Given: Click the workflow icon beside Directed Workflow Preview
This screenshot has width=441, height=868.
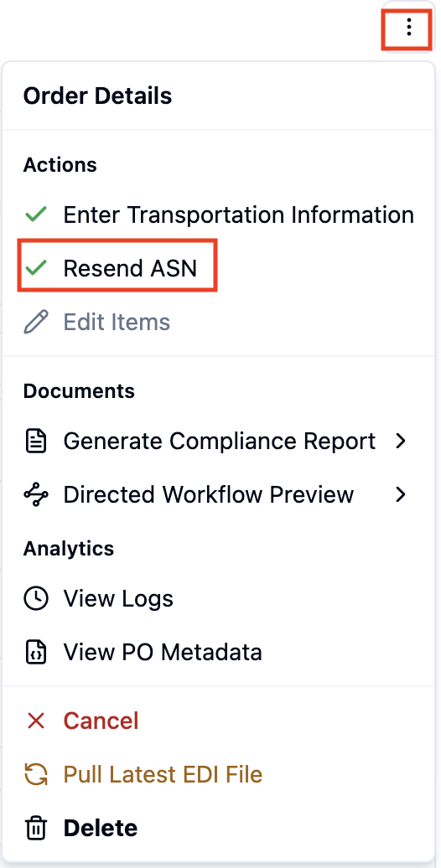Looking at the screenshot, I should click(x=36, y=494).
